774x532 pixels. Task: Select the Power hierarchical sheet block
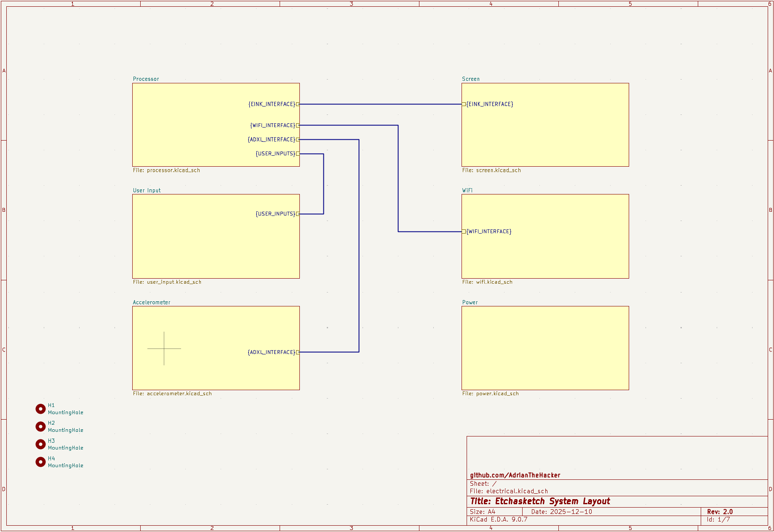coord(545,348)
